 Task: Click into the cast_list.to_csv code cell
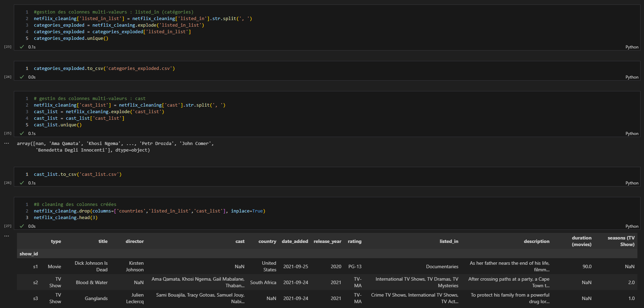tap(77, 174)
